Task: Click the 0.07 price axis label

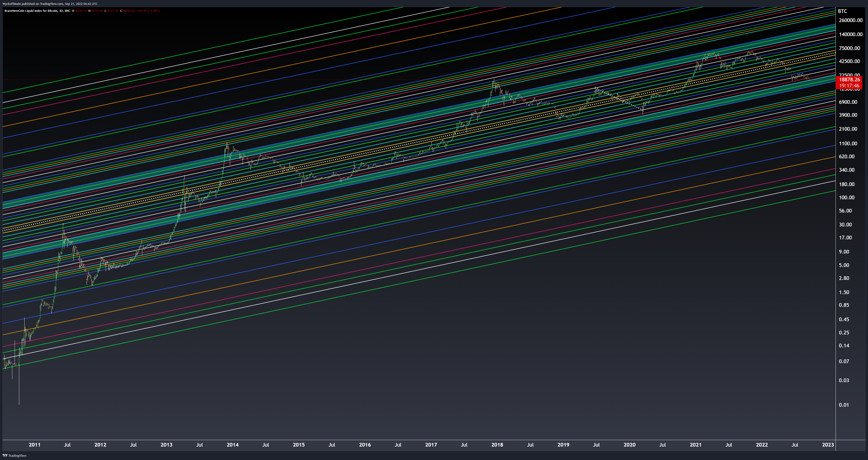Action: click(844, 361)
